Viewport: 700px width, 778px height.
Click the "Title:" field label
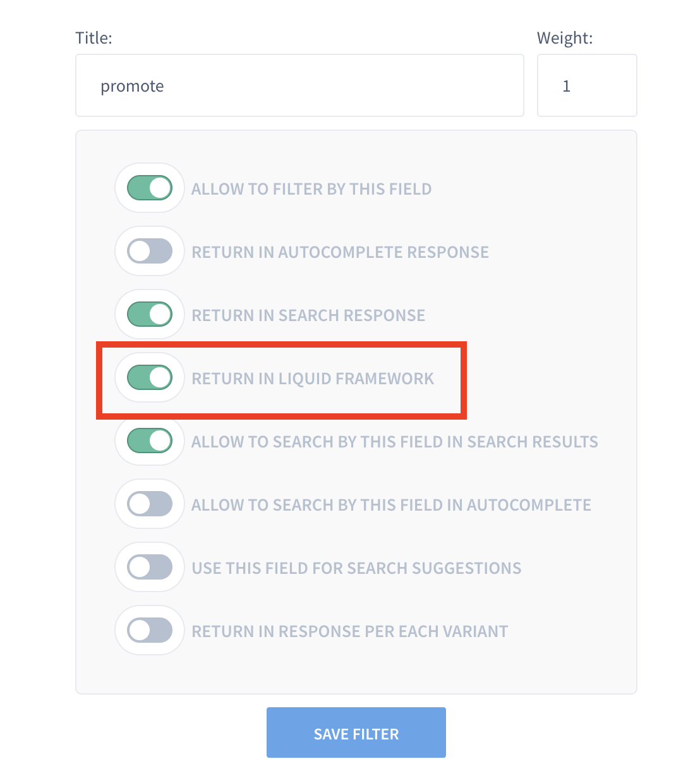pos(94,38)
